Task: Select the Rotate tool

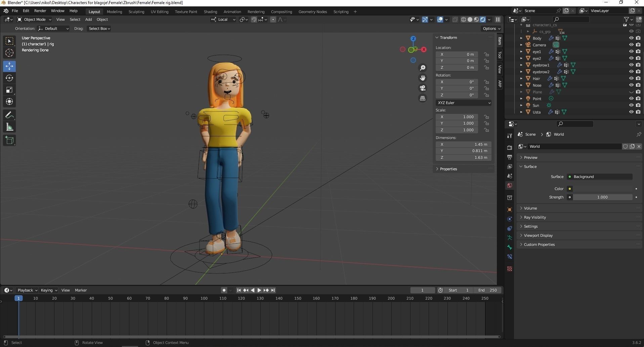Action: [x=9, y=78]
